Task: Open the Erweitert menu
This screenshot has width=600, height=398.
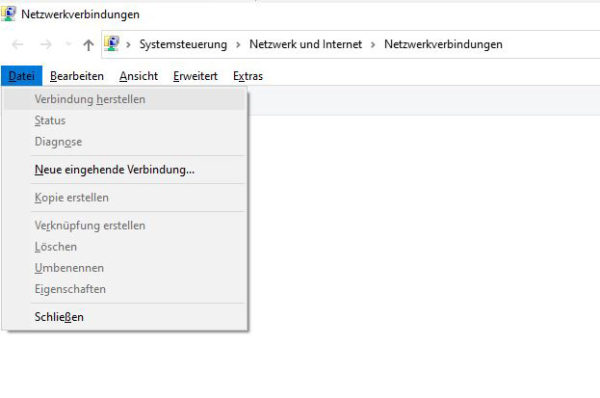Action: (195, 76)
